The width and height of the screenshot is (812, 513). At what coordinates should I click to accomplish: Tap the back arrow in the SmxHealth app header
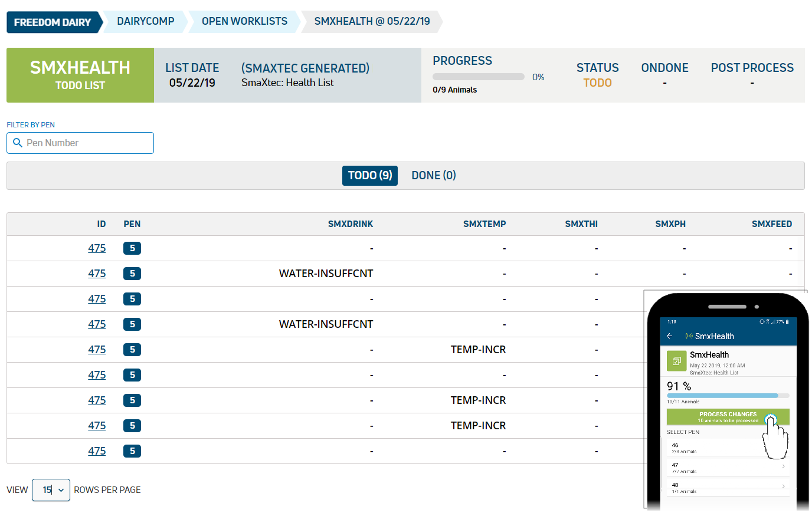669,336
